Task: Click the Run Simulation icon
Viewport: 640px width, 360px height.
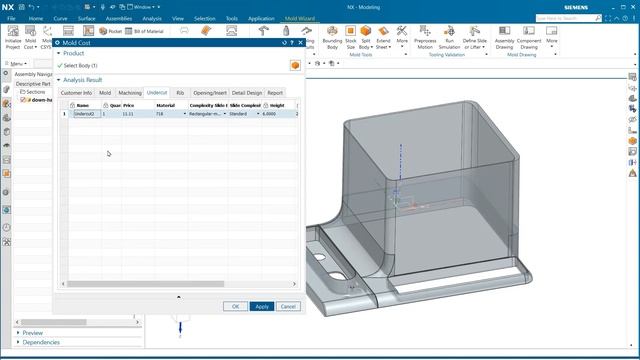Action: (449, 31)
